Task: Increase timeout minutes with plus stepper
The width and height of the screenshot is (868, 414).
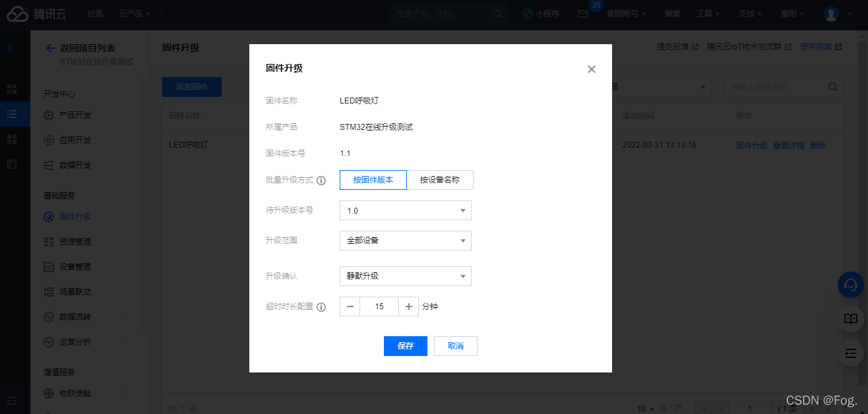Action: (409, 307)
